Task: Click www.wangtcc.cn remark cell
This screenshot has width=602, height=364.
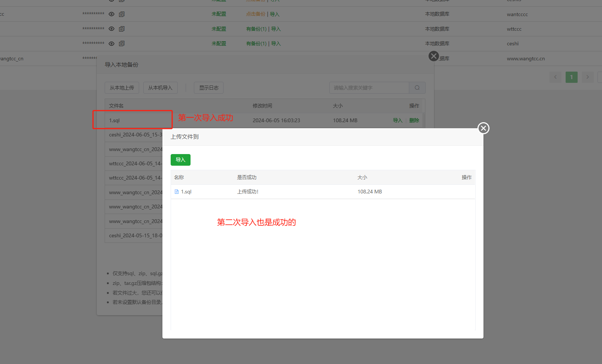Action: tap(526, 58)
